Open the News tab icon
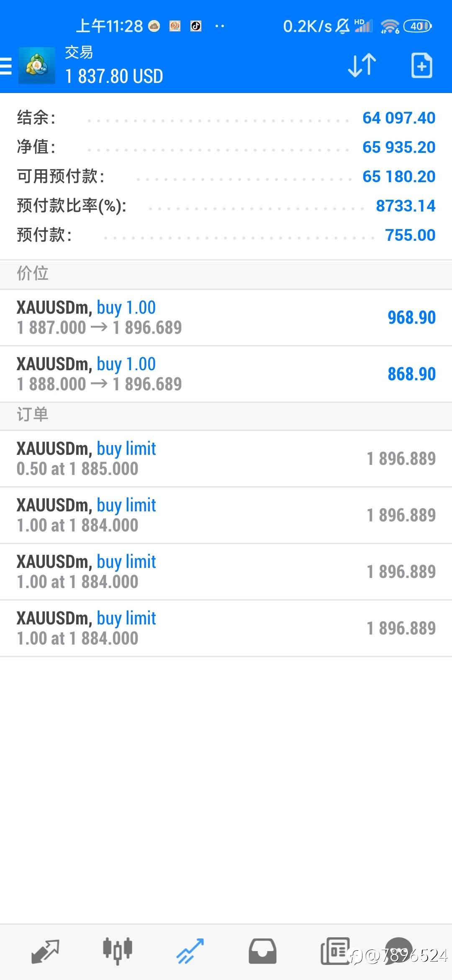452x980 pixels. [x=335, y=952]
